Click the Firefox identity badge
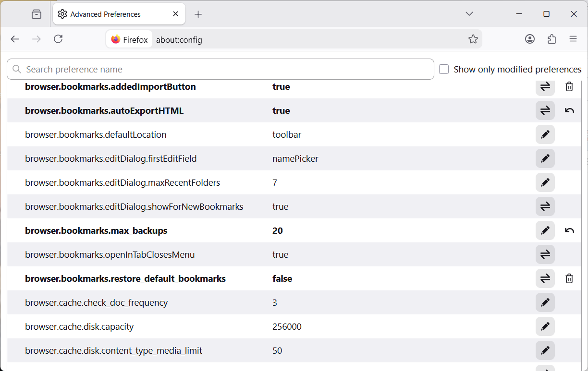Image resolution: width=588 pixels, height=371 pixels. point(129,39)
